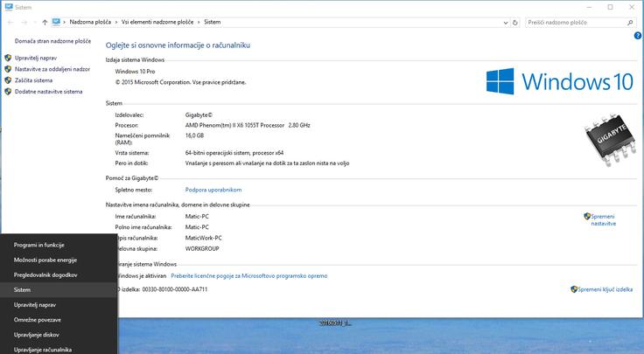Click shield icon next to Zaščita sistema

[x=8, y=80]
